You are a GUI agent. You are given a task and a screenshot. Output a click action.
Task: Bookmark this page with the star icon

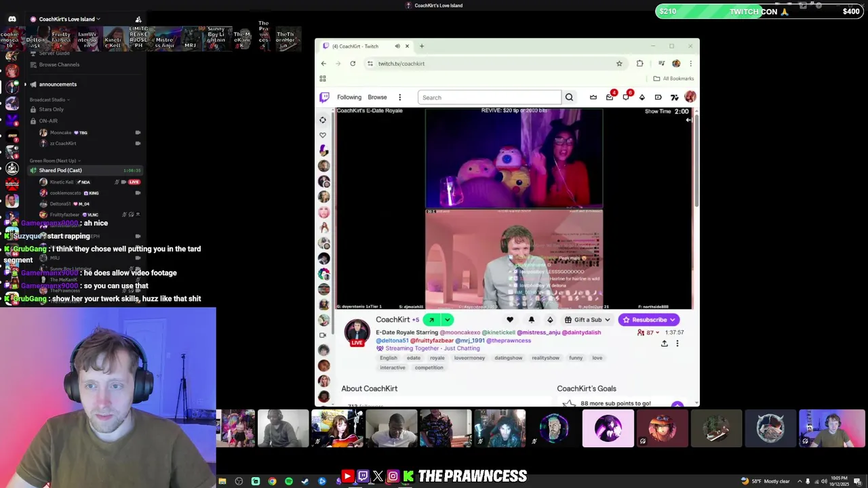point(619,63)
